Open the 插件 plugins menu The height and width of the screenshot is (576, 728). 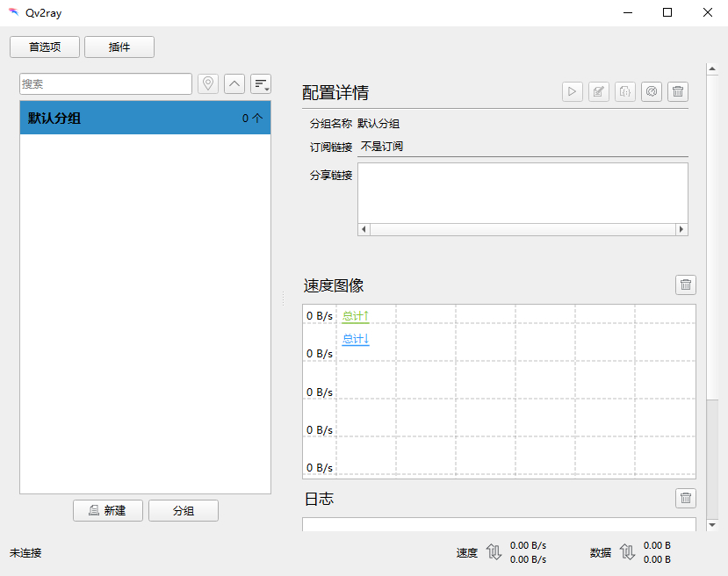coord(119,47)
